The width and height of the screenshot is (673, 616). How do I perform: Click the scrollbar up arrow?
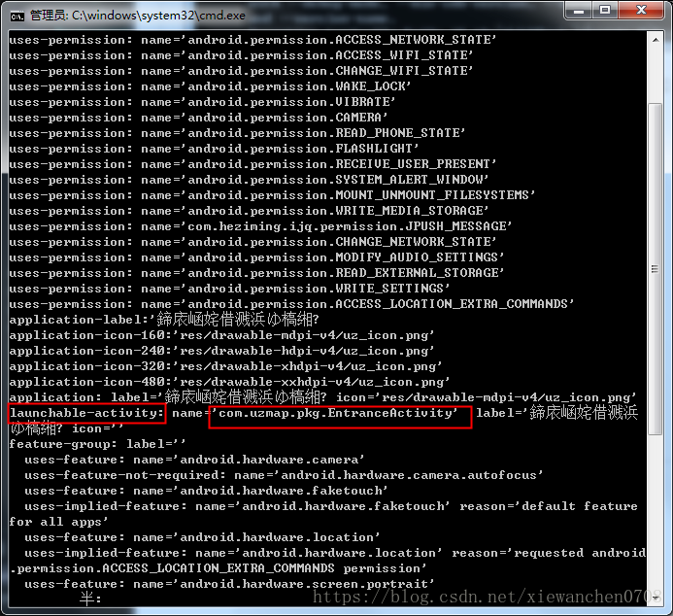tap(656, 40)
